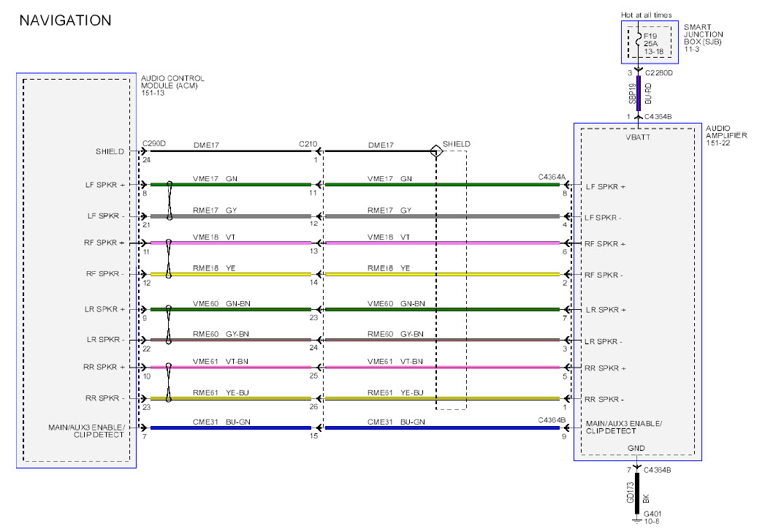Screen dimensions: 765x532
Task: Select the blue SBP19 BU-RD power wire
Action: [638, 94]
